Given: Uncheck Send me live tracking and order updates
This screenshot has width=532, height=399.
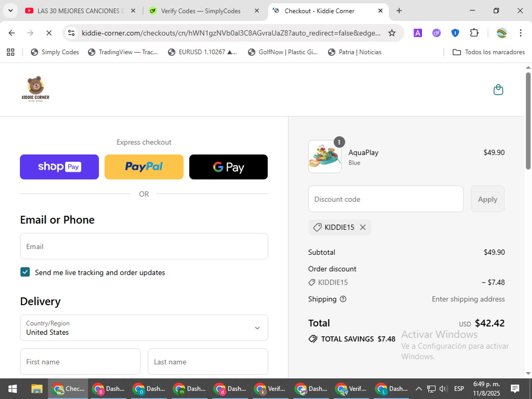Looking at the screenshot, I should (25, 272).
